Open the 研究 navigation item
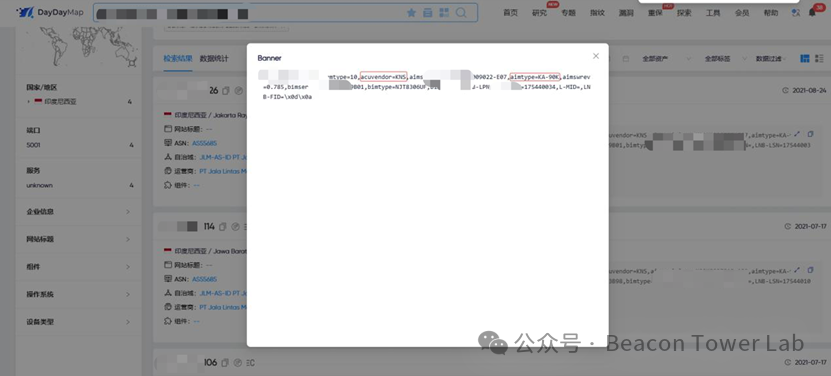 click(539, 13)
